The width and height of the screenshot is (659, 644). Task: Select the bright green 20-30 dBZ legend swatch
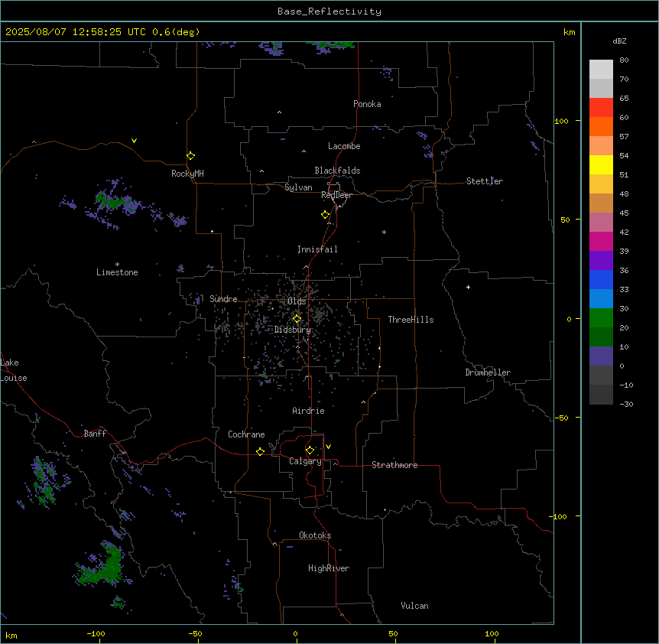pos(601,318)
